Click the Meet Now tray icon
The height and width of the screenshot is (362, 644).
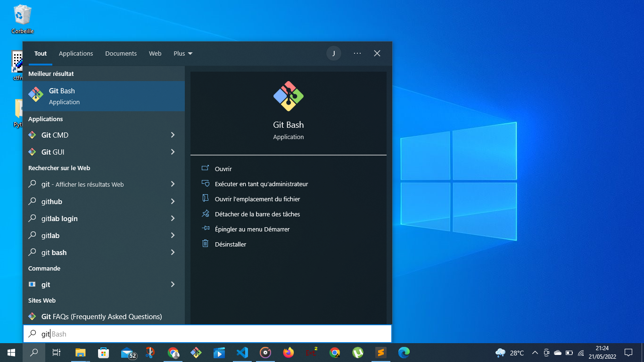point(546,353)
